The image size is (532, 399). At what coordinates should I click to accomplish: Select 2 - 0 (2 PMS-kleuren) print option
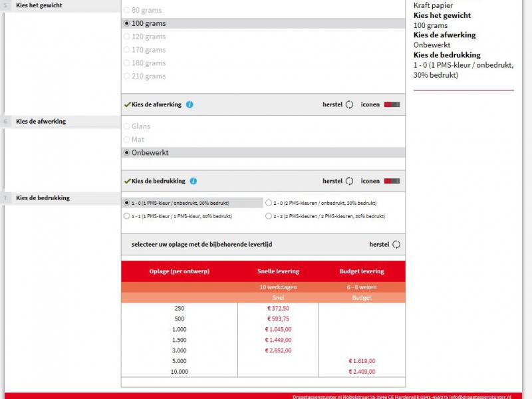[x=269, y=203]
